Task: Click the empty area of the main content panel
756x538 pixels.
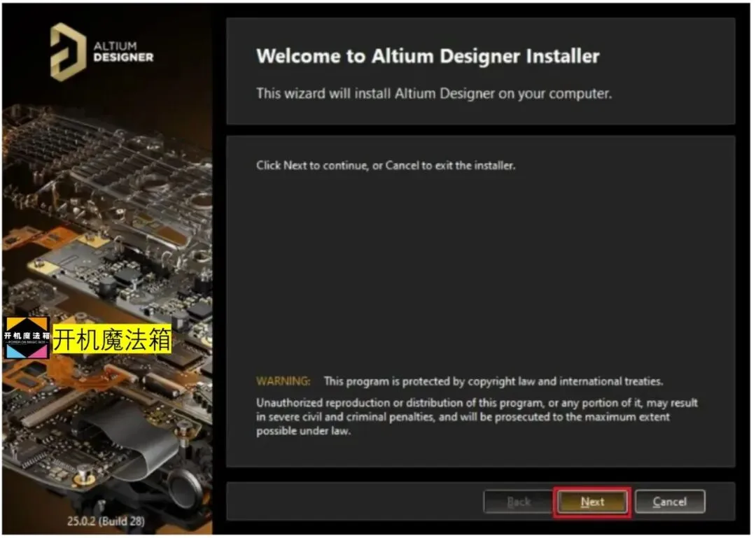Action: 480,270
